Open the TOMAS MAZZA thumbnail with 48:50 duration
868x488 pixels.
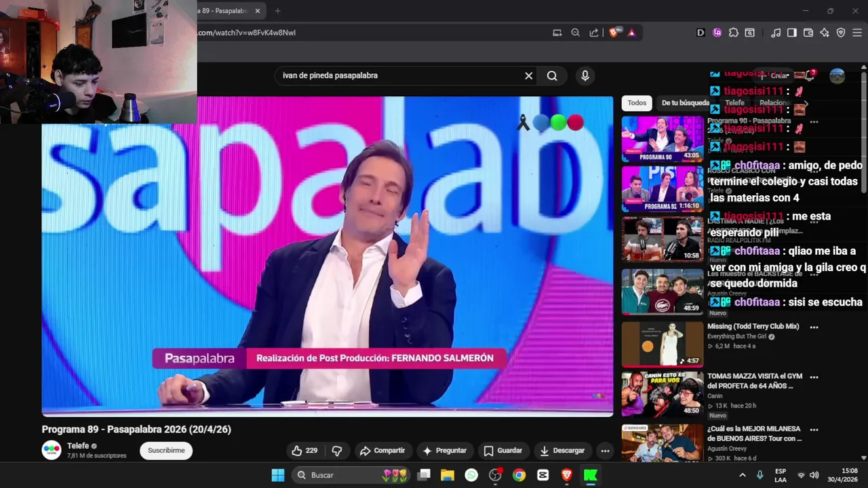[x=663, y=394]
